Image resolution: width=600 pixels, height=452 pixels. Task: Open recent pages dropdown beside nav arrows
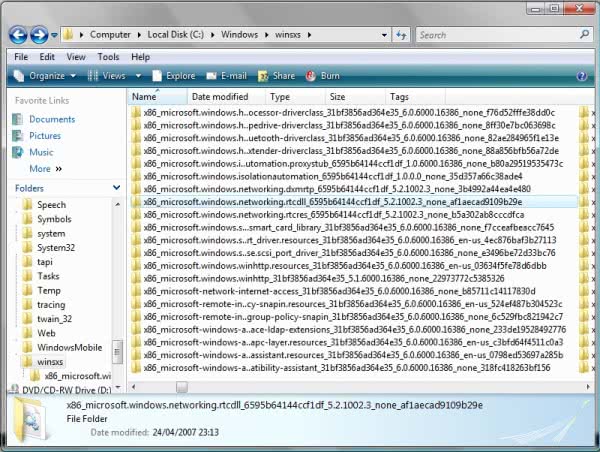54,35
